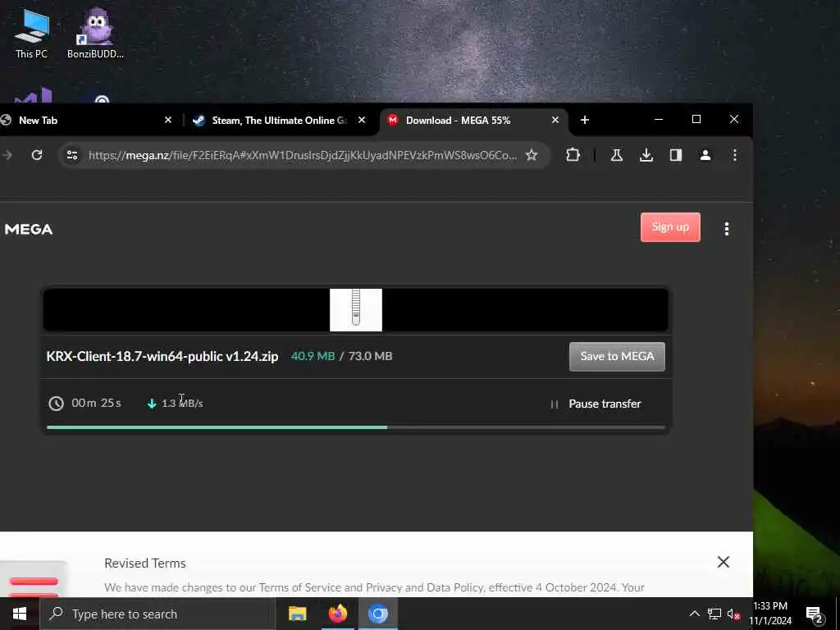Minimize the browser window
840x630 pixels.
pyautogui.click(x=659, y=120)
